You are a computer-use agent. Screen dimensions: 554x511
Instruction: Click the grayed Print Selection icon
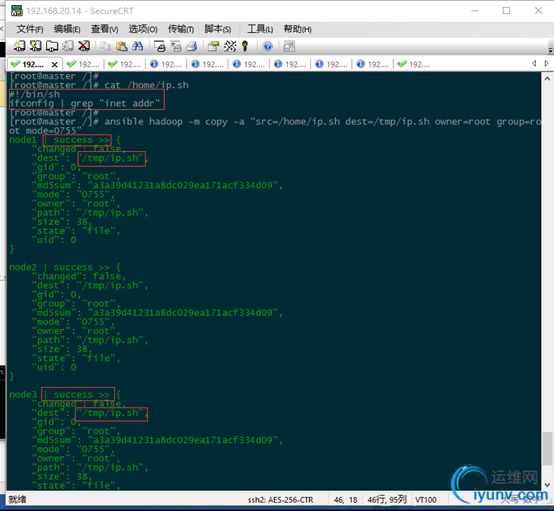pyautogui.click(x=176, y=46)
